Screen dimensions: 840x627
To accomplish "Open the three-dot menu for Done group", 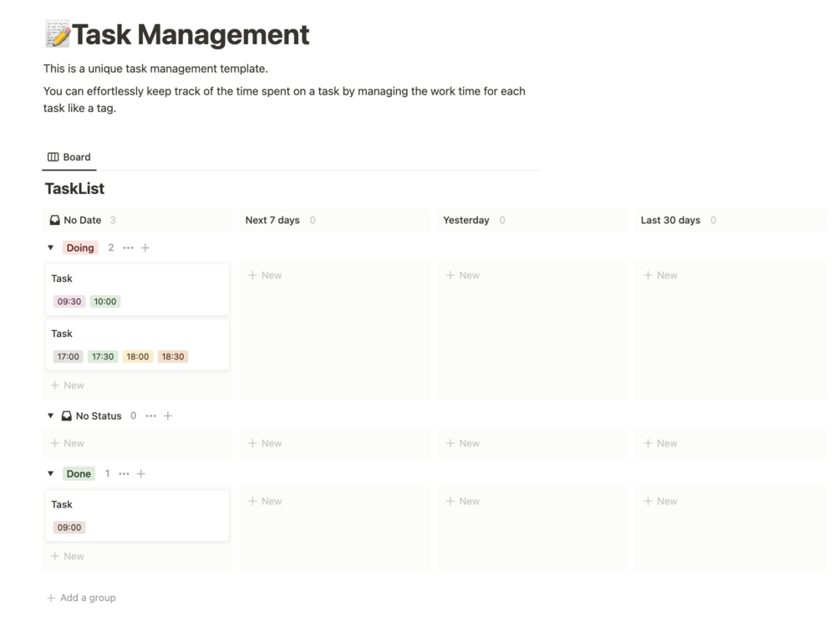I will pos(124,474).
